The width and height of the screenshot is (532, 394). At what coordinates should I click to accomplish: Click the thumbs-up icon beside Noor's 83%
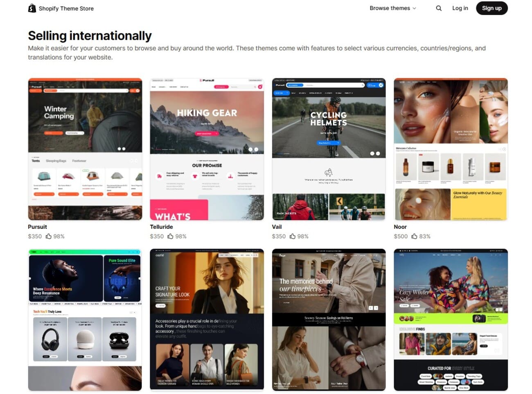click(x=414, y=236)
